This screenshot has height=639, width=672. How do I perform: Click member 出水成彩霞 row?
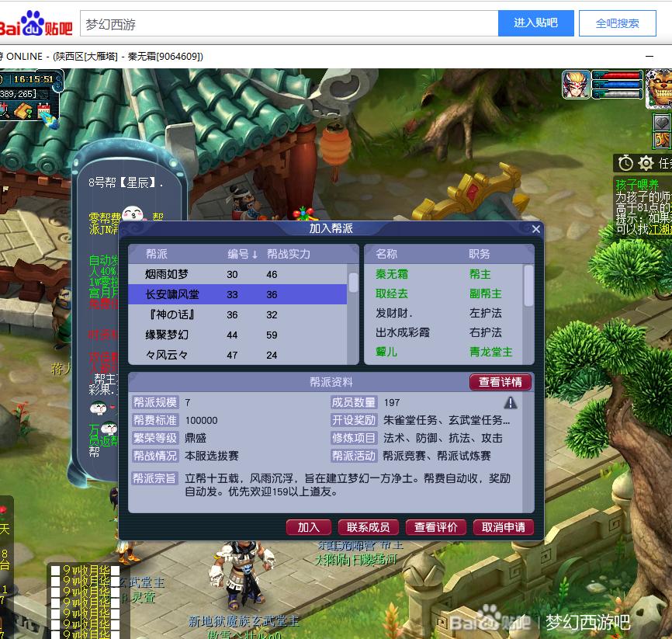click(x=444, y=332)
